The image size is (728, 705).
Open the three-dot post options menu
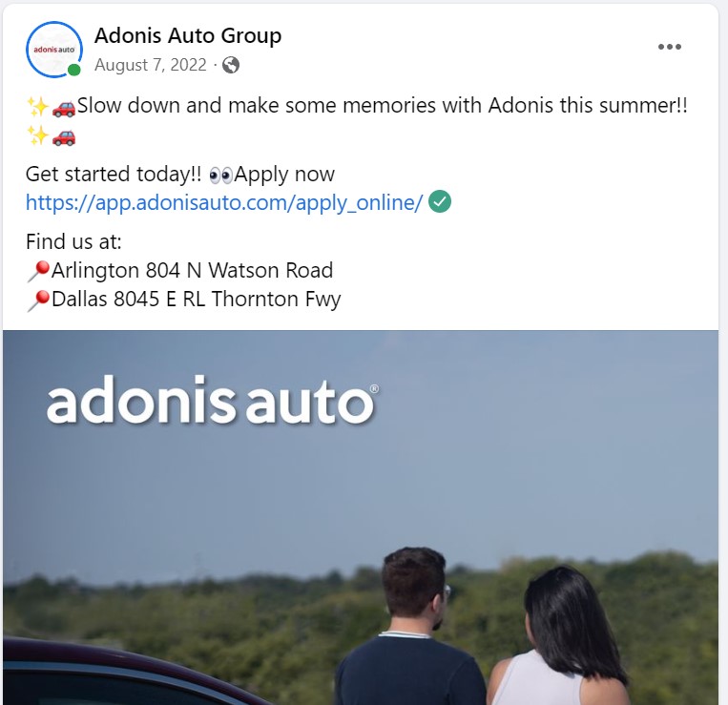click(x=670, y=47)
